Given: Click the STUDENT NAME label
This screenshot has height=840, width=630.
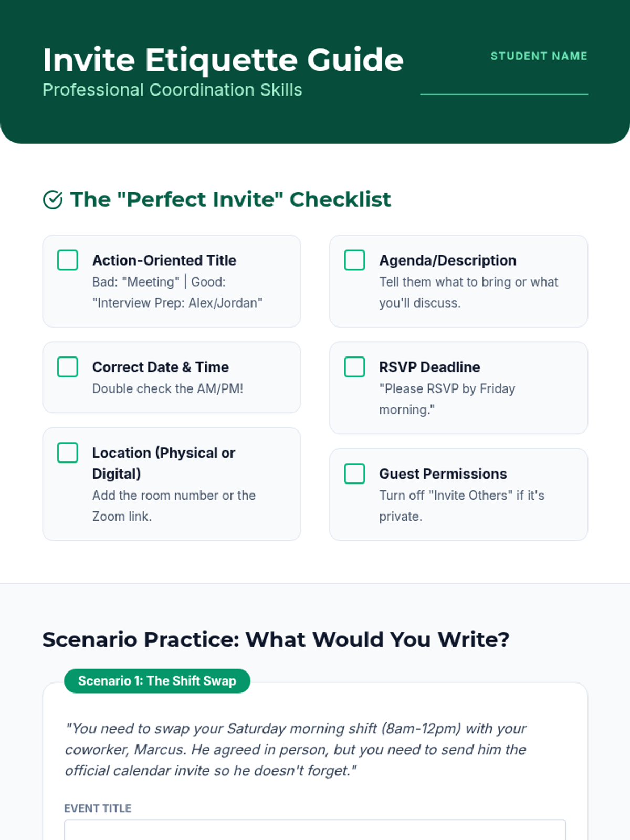Looking at the screenshot, I should coord(539,56).
